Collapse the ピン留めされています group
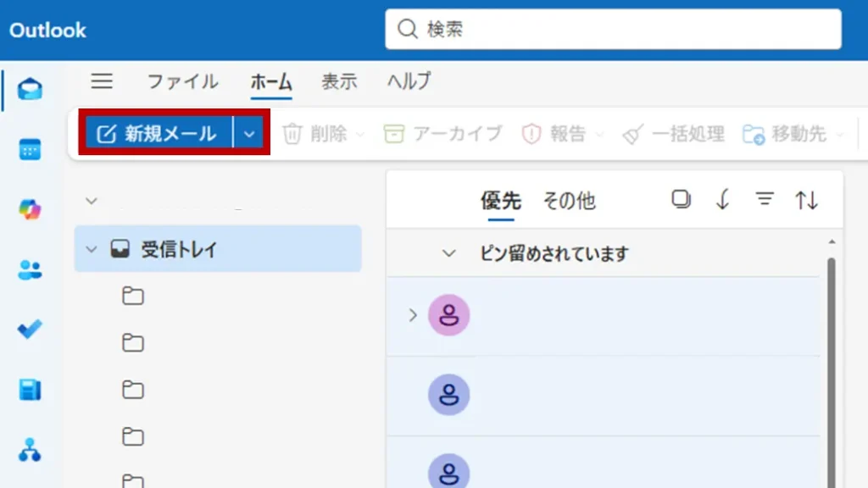The width and height of the screenshot is (868, 488). point(449,253)
